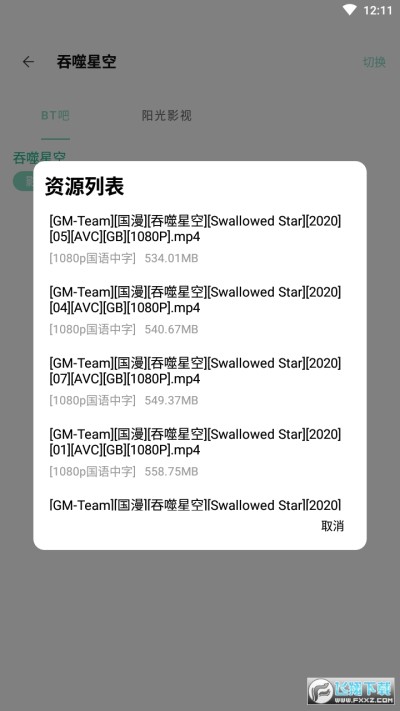Tap the 549.37MB size label
This screenshot has width=400, height=711.
(x=171, y=400)
